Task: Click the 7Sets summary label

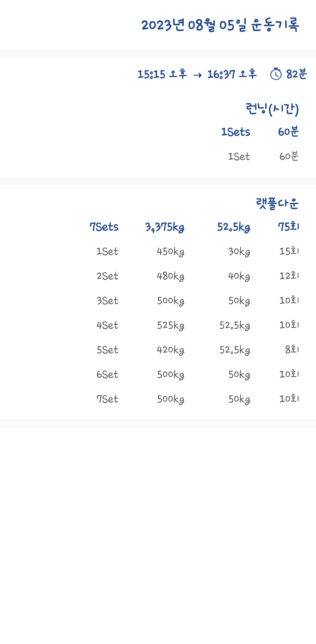Action: (x=104, y=227)
